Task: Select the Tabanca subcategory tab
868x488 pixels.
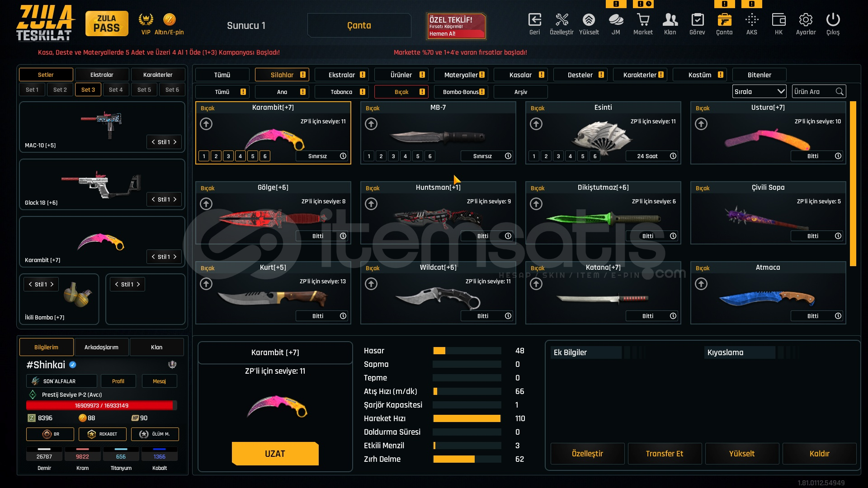Action: (341, 92)
